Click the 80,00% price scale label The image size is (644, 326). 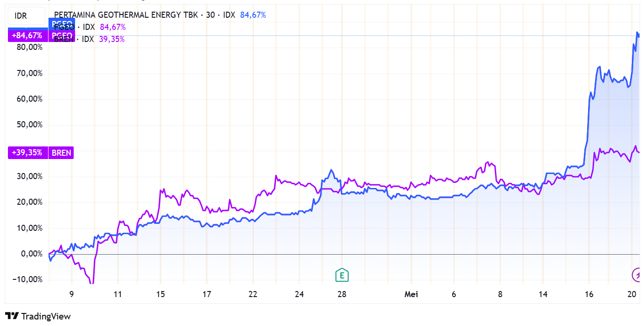(29, 48)
